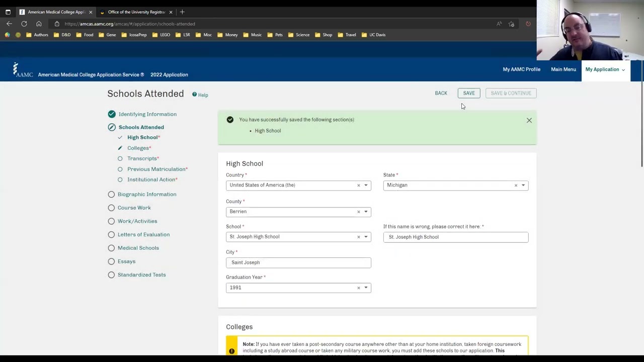Click the school name correction field
This screenshot has width=644, height=362.
456,237
